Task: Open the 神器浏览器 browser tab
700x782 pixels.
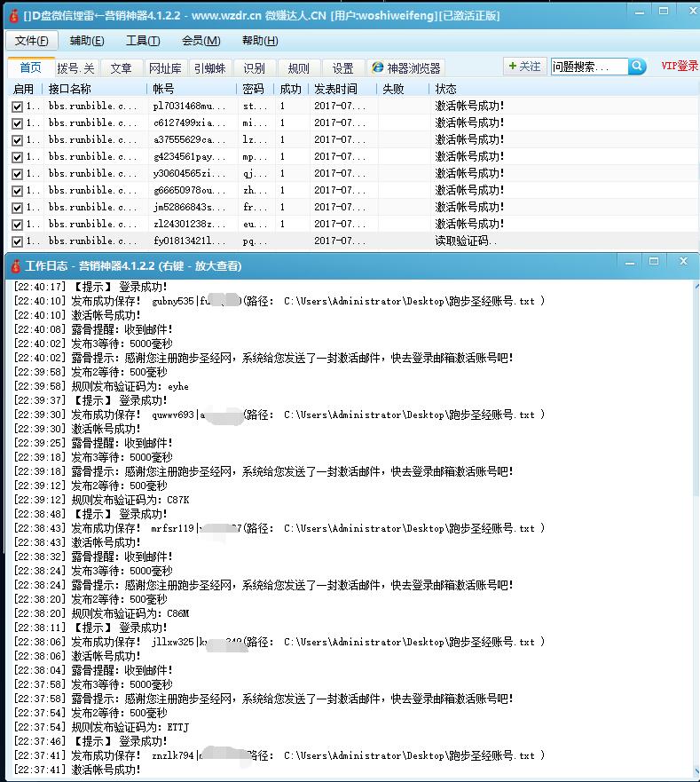Action: click(406, 67)
